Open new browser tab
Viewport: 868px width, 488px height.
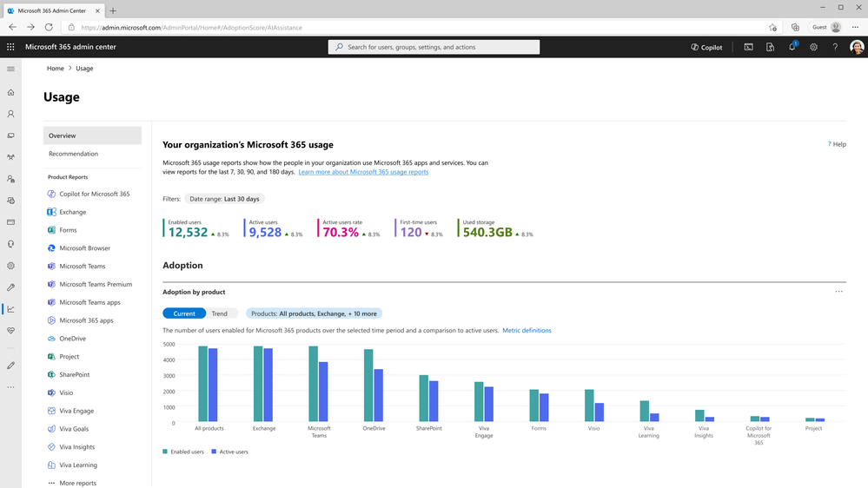pyautogui.click(x=113, y=10)
